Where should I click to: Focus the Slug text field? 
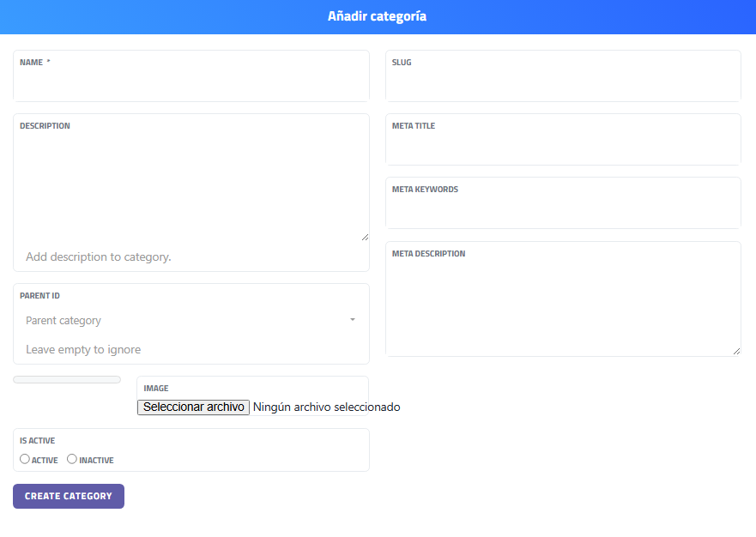(563, 84)
